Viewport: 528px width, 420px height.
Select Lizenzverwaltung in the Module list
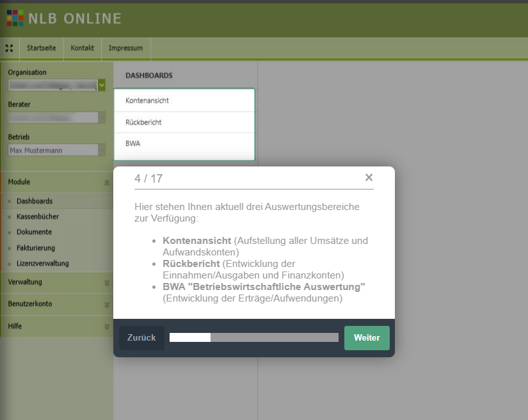point(43,263)
